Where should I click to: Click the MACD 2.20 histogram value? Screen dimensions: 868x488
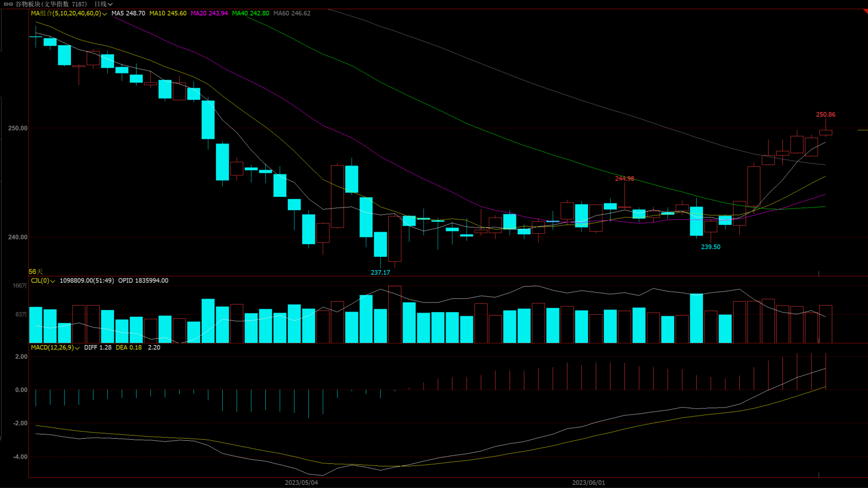click(x=154, y=347)
